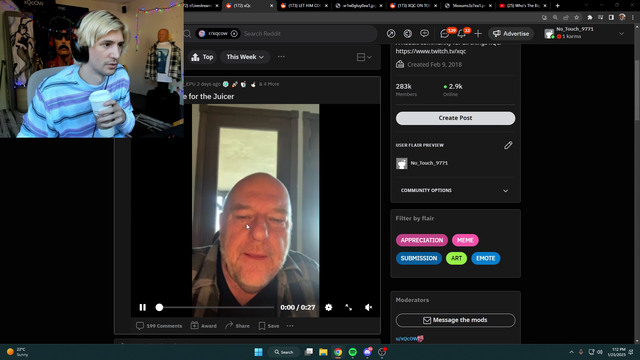
Task: Click the Created Feb 9, 2018 text
Action: click(x=434, y=64)
